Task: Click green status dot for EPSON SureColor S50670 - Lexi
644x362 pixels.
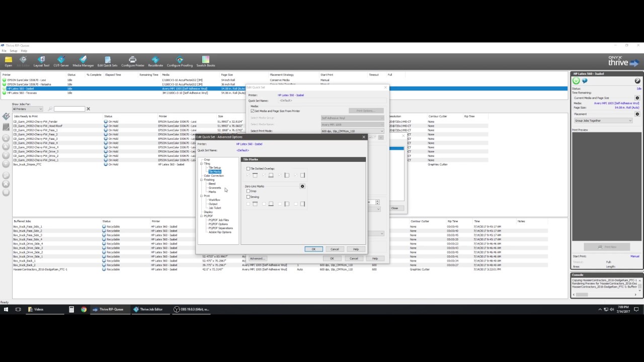Action: (5, 80)
